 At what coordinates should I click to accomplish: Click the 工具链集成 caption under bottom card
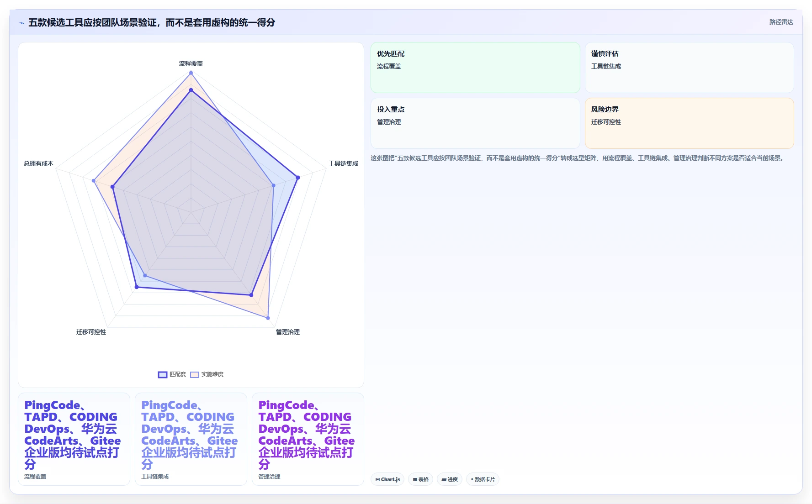tap(155, 476)
